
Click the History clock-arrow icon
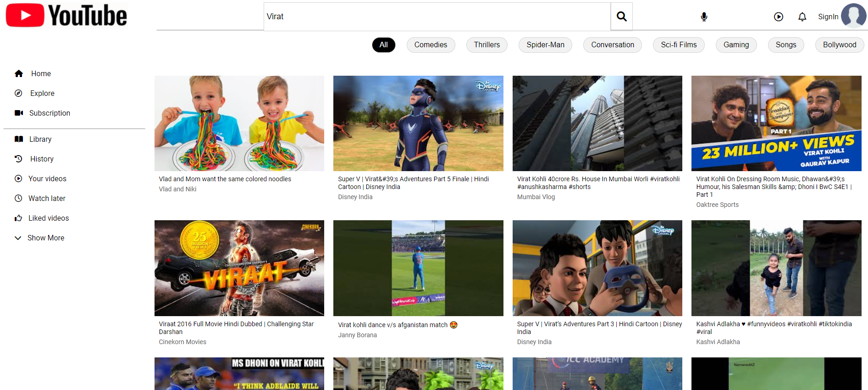pyautogui.click(x=18, y=159)
